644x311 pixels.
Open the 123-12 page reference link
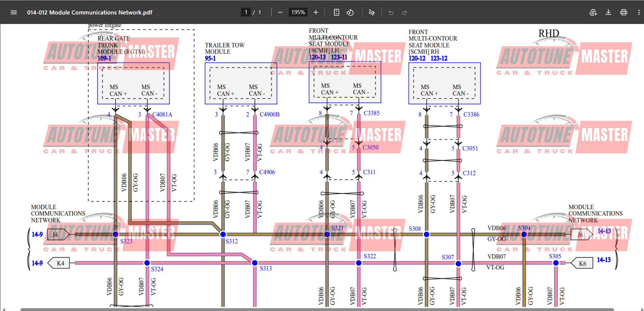439,58
